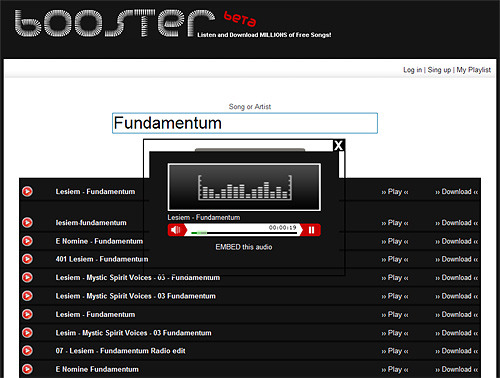The image size is (500, 378).
Task: Open the Log in link
Action: [x=412, y=70]
